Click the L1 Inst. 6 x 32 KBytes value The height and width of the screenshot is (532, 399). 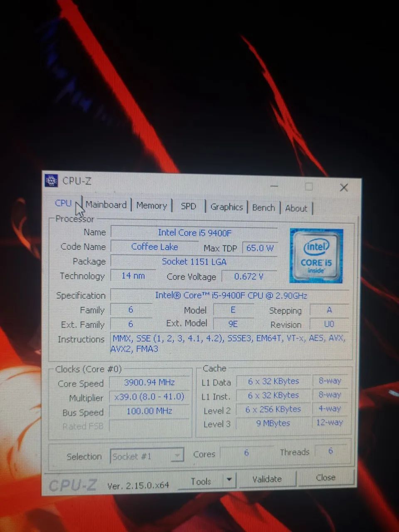click(273, 395)
